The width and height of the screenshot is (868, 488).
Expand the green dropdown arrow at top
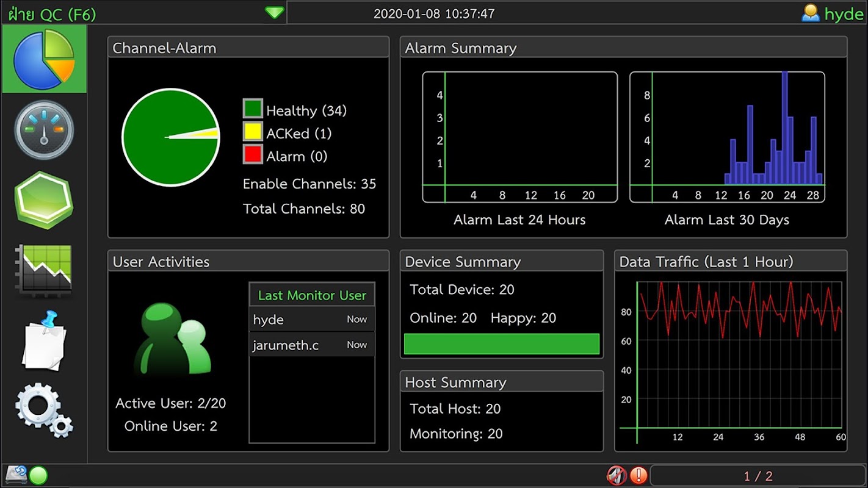coord(275,13)
